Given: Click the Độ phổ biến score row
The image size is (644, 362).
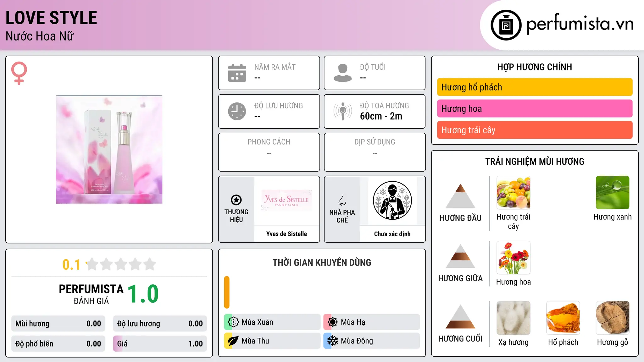Looking at the screenshot, I should (58, 344).
